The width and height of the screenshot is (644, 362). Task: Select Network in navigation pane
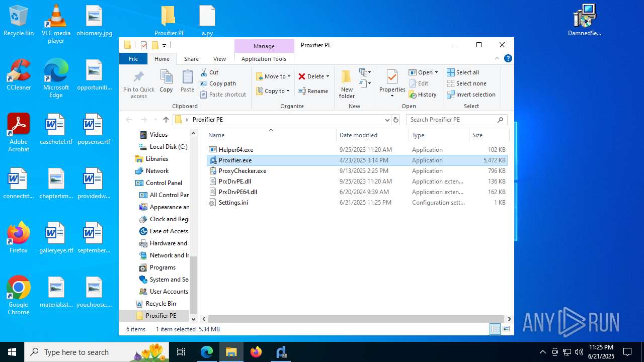pos(152,171)
